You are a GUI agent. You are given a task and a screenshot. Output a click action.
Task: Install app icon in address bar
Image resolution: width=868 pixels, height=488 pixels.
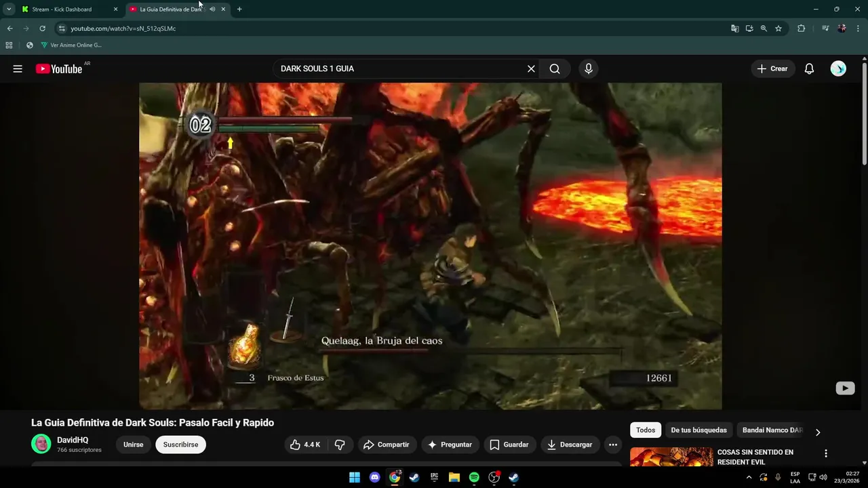(x=749, y=28)
